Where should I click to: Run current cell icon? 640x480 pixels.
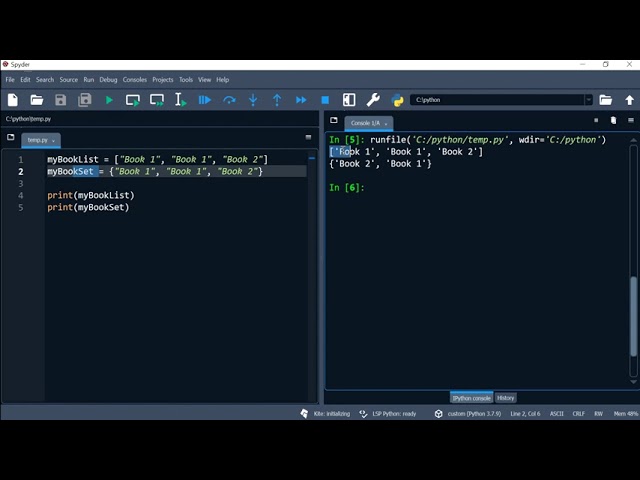coord(133,100)
